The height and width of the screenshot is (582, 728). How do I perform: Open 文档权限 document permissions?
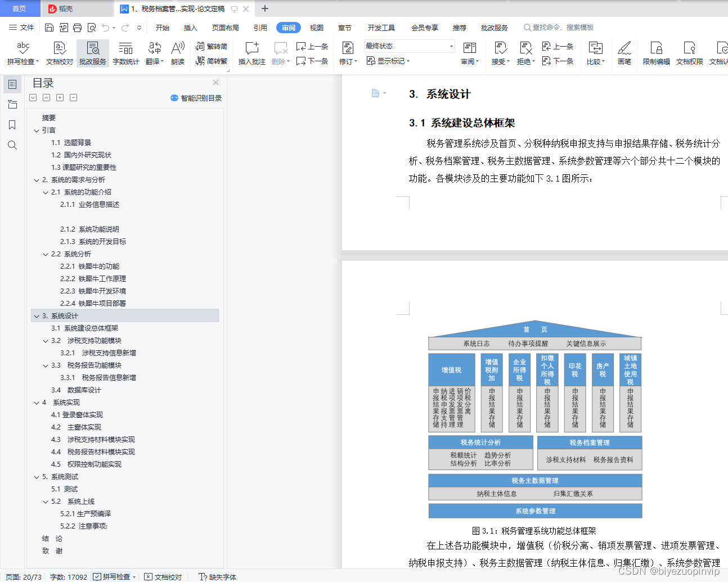(x=689, y=54)
